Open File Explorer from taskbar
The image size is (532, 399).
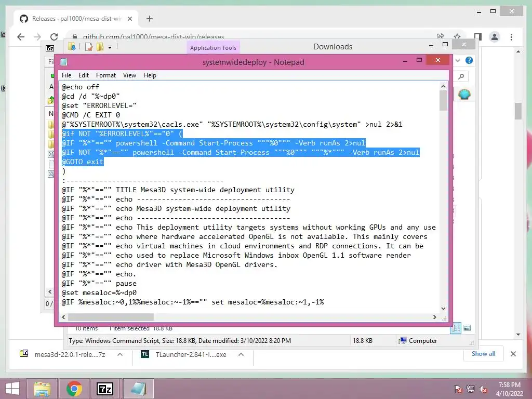42,389
